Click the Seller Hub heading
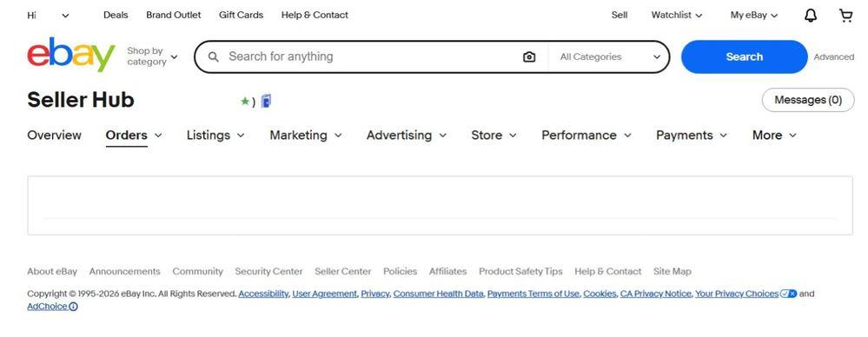This screenshot has width=868, height=337. tap(81, 100)
